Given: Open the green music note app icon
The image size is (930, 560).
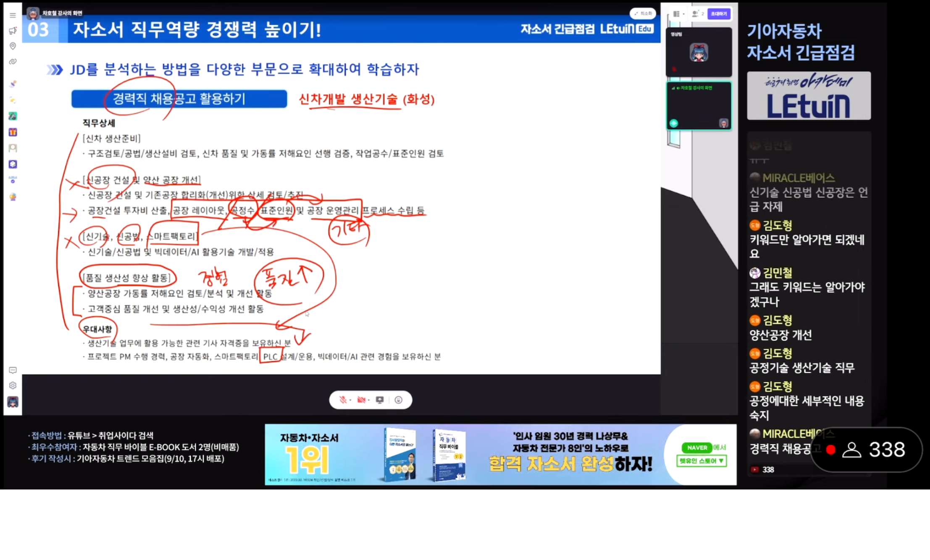Looking at the screenshot, I should click(13, 116).
